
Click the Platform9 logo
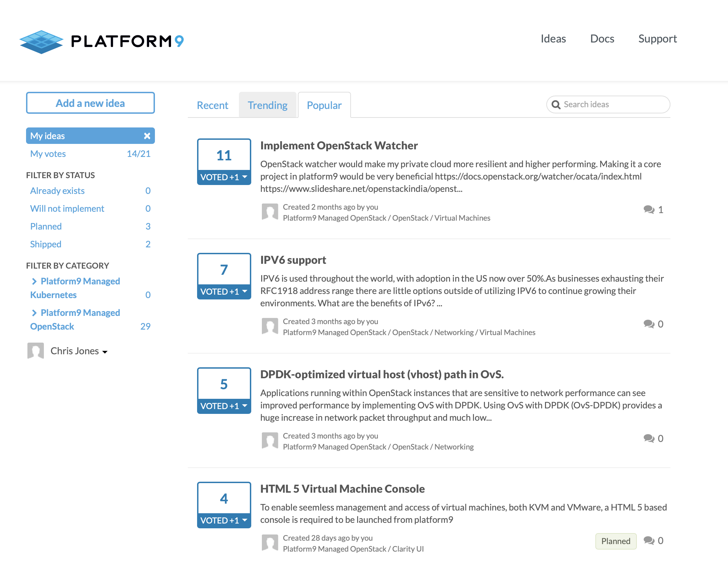tap(101, 41)
